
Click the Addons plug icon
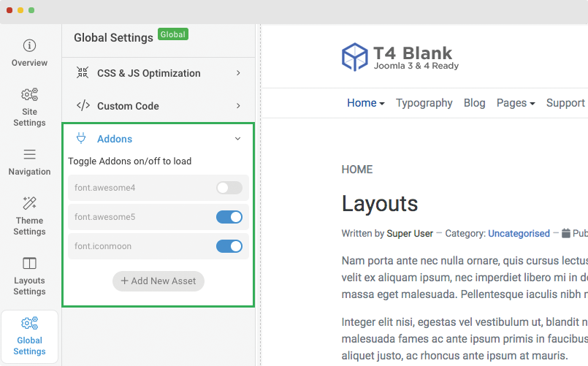click(81, 138)
